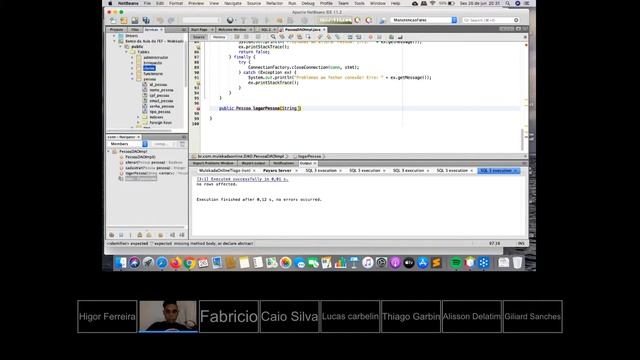The height and width of the screenshot is (360, 640).
Task: Open Finder from the Dock
Action: pos(120,263)
